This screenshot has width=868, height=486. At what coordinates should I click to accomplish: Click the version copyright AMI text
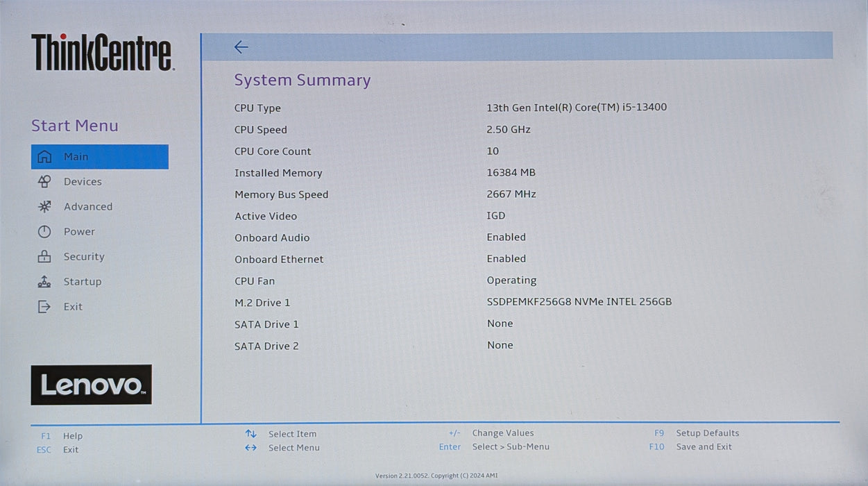tap(436, 476)
